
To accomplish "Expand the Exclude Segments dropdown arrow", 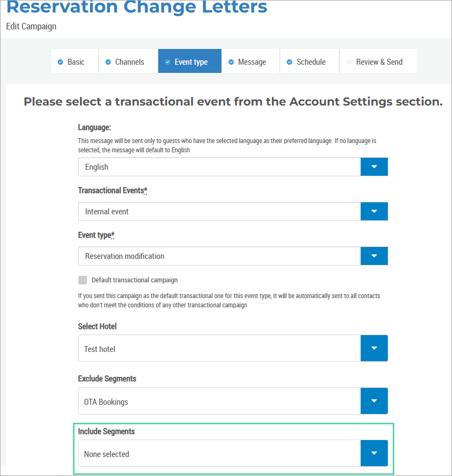I will pos(374,401).
